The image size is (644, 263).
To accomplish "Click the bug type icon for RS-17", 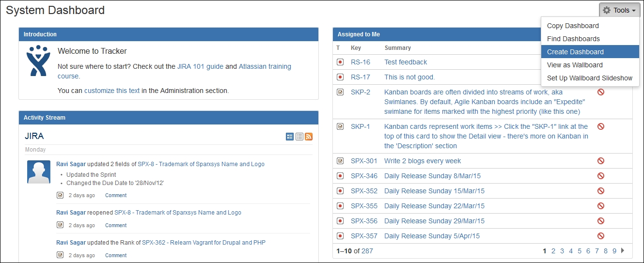I will point(340,77).
